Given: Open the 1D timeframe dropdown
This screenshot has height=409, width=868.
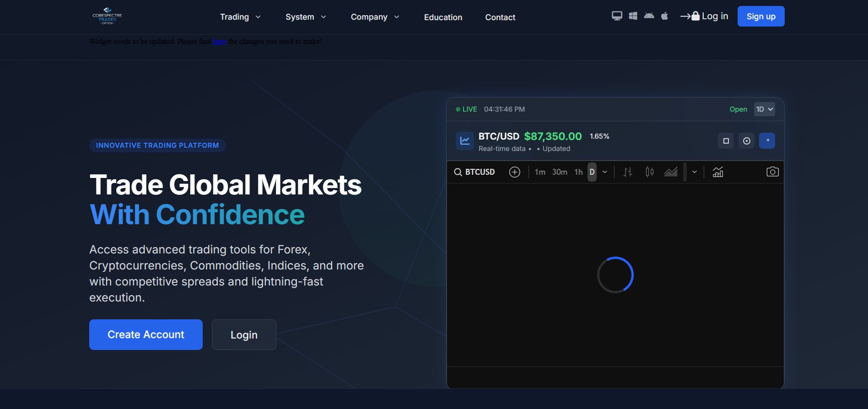Looking at the screenshot, I should pyautogui.click(x=764, y=109).
